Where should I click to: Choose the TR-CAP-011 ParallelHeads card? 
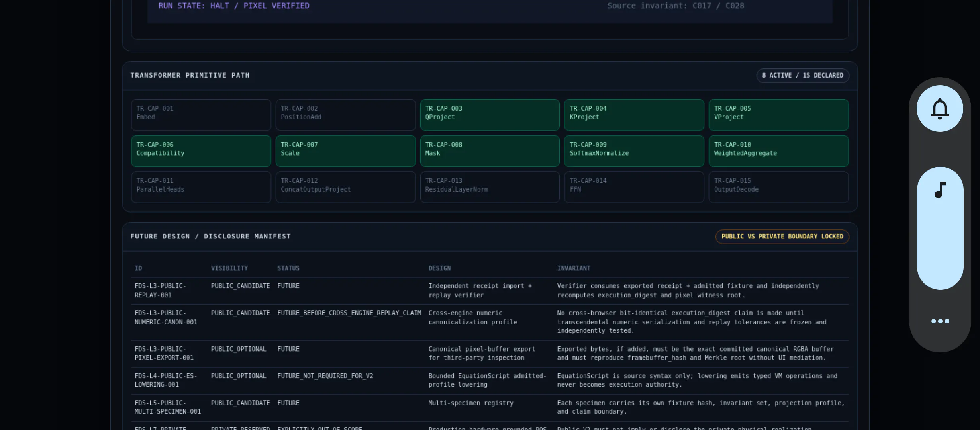201,187
